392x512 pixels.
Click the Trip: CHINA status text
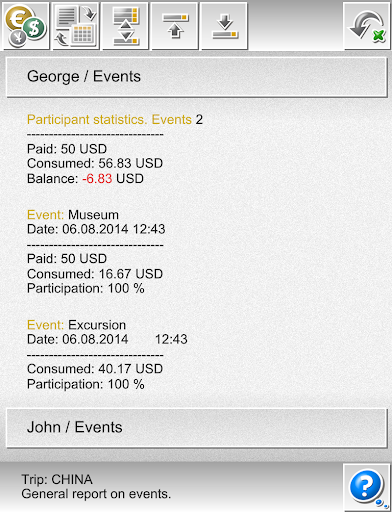[x=57, y=480]
